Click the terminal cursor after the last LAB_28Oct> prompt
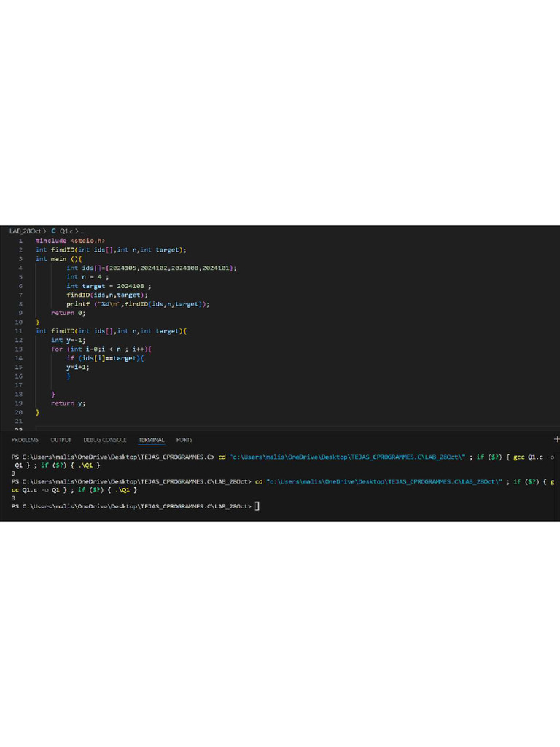 coord(257,506)
